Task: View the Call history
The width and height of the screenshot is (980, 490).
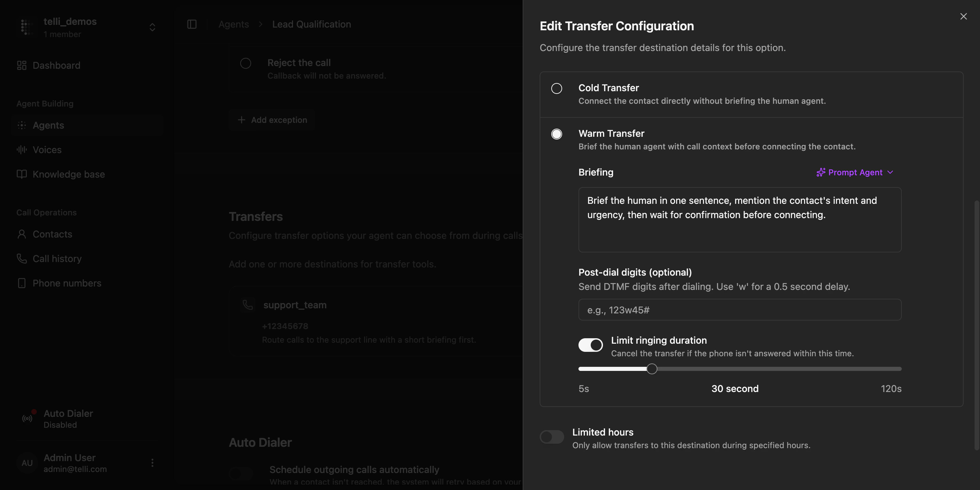Action: [x=57, y=258]
